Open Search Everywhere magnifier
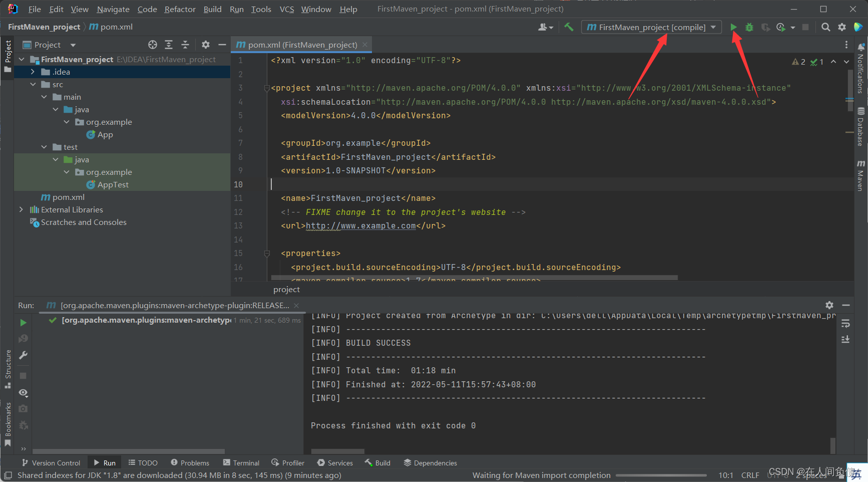 (x=826, y=27)
